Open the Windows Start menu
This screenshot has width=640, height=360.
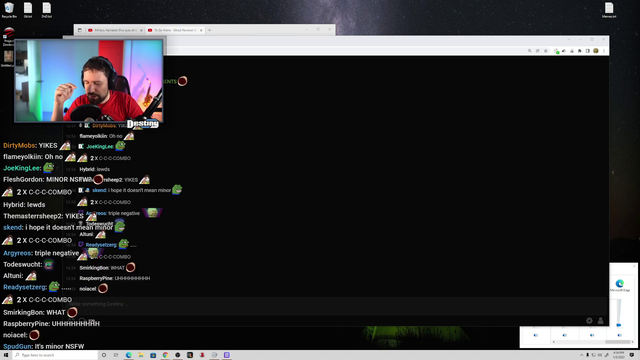point(6,355)
